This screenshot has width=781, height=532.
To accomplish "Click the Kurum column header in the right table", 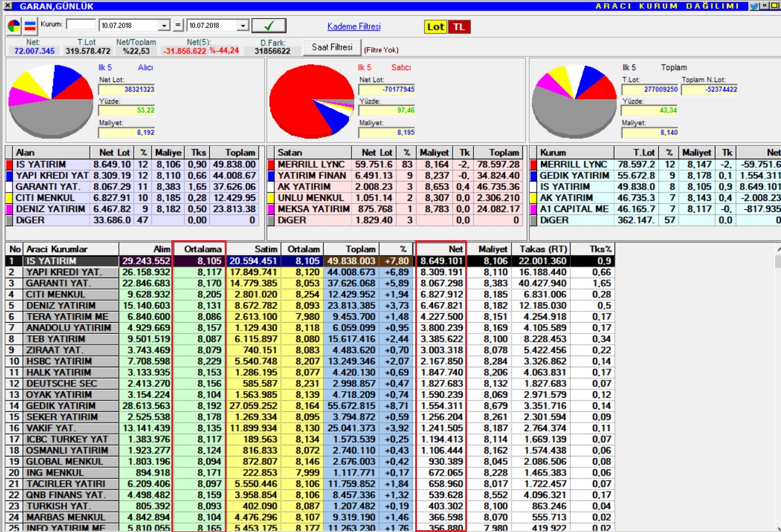I will pos(576,153).
